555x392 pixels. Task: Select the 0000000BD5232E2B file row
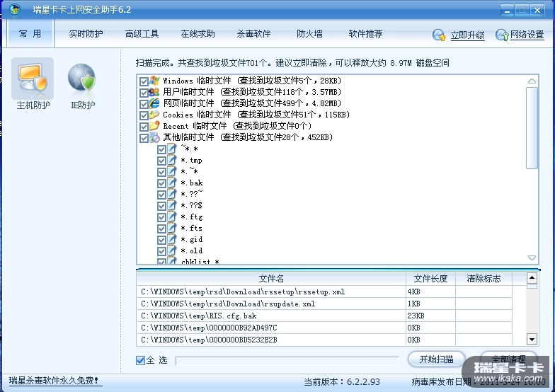point(324,340)
